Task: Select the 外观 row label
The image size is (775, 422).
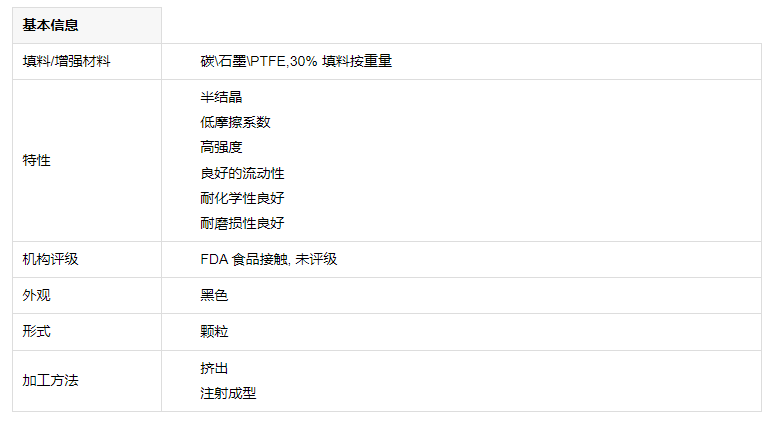Action: click(37, 295)
